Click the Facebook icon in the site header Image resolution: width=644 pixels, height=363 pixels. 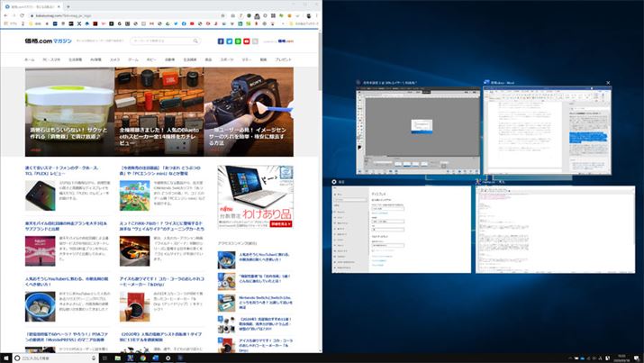pos(221,41)
